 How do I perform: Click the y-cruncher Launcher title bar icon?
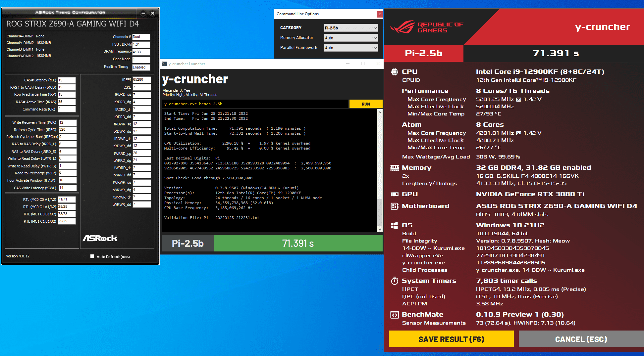(x=164, y=64)
